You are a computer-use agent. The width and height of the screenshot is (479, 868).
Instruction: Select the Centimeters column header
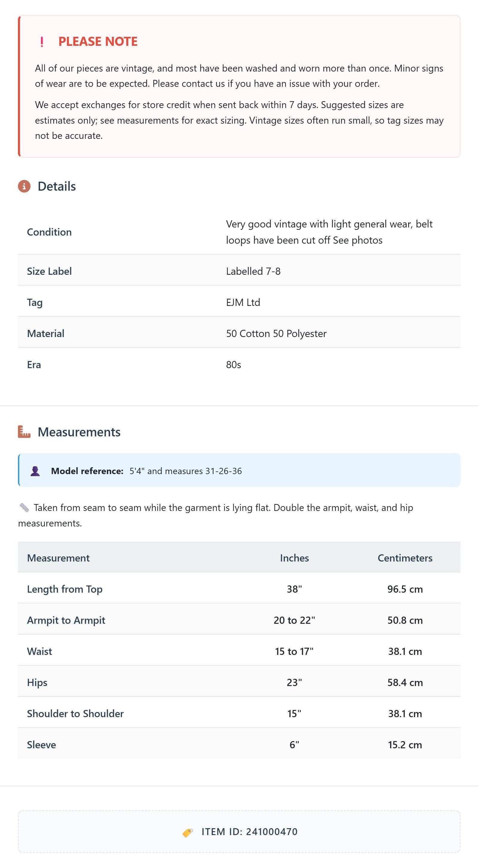click(x=405, y=558)
